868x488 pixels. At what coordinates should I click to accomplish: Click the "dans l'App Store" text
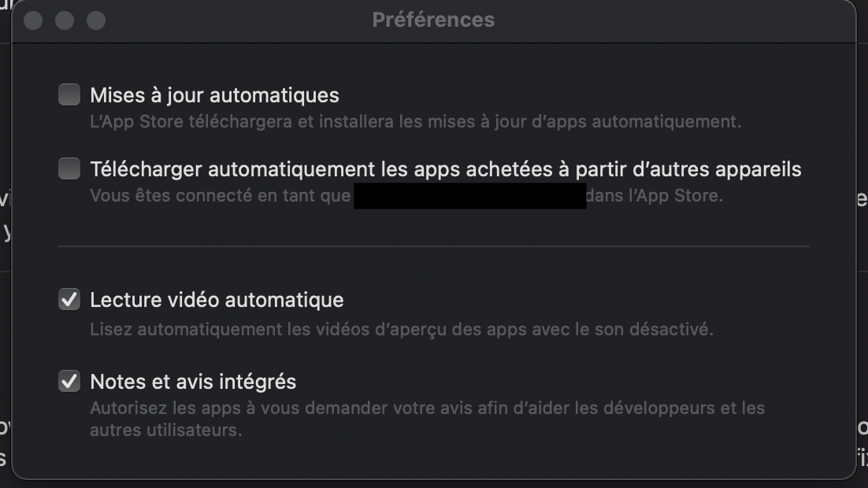tap(655, 195)
